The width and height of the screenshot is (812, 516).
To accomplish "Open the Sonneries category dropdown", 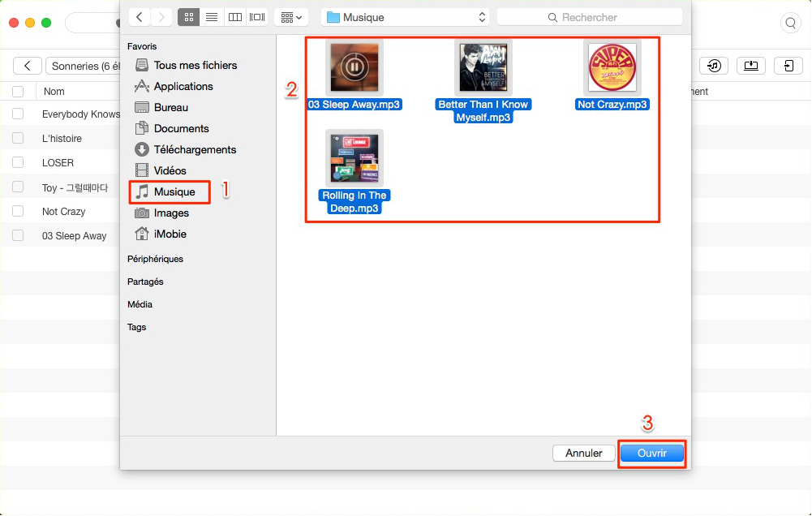I will (84, 66).
